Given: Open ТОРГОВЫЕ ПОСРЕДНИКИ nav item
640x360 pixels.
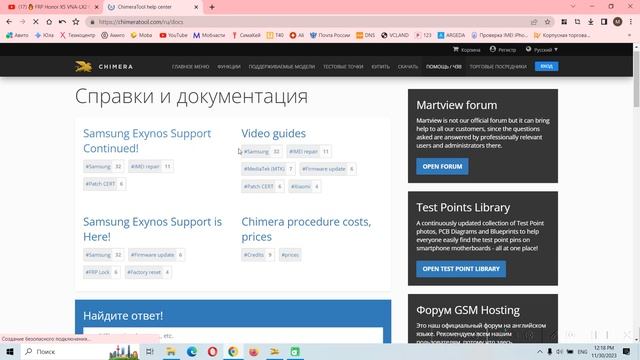Looking at the screenshot, I should [498, 67].
